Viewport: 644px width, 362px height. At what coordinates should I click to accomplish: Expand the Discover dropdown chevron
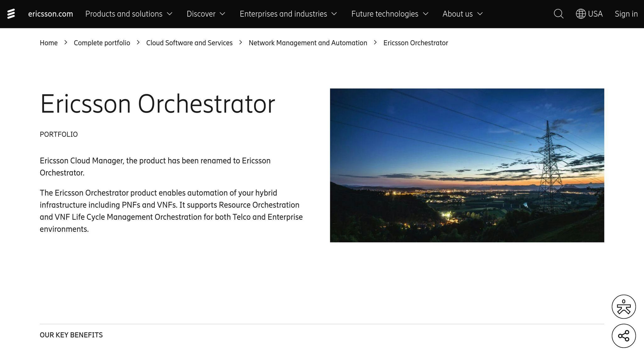[222, 14]
